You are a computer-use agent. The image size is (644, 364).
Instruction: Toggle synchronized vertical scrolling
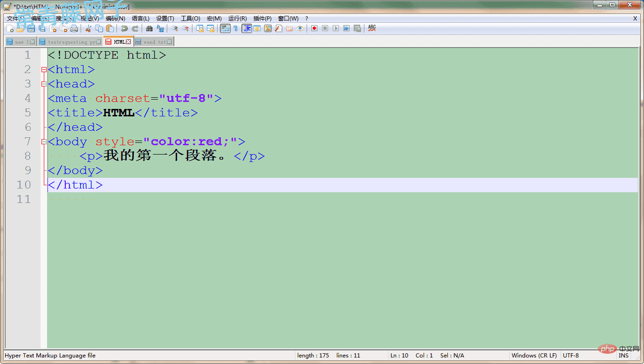coord(199,28)
